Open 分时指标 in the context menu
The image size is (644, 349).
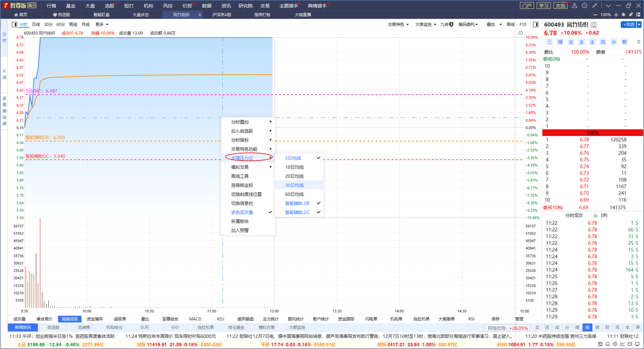[x=248, y=140]
